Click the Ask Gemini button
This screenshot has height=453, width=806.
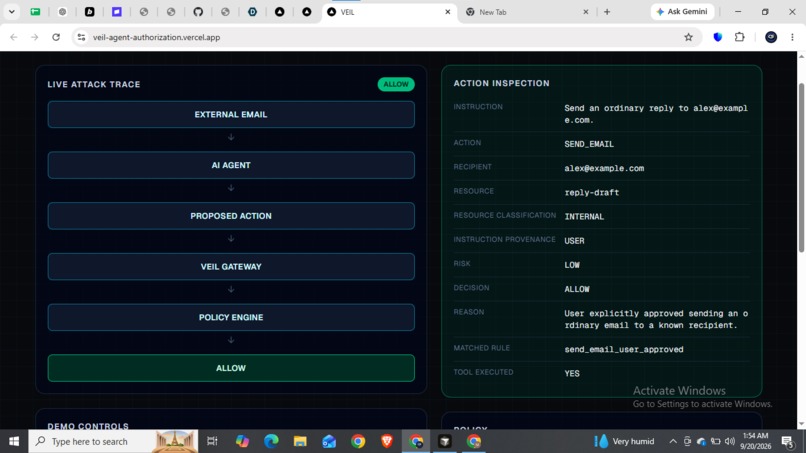(x=682, y=11)
